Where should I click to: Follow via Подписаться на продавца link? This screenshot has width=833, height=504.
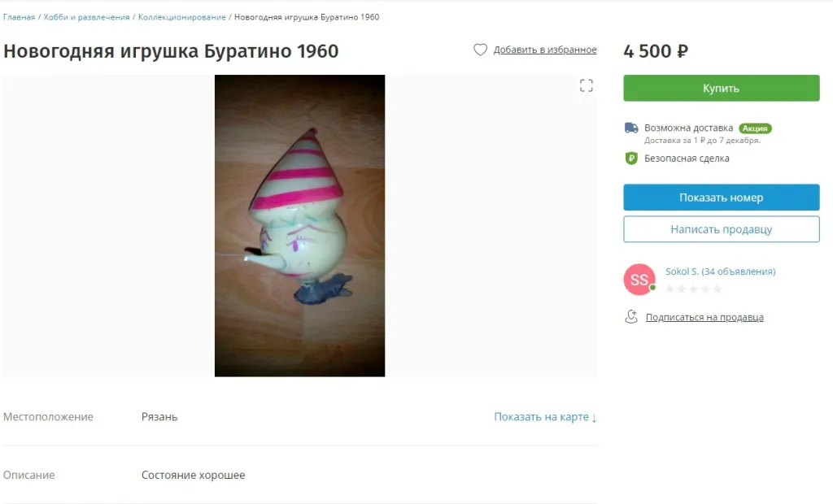(704, 317)
